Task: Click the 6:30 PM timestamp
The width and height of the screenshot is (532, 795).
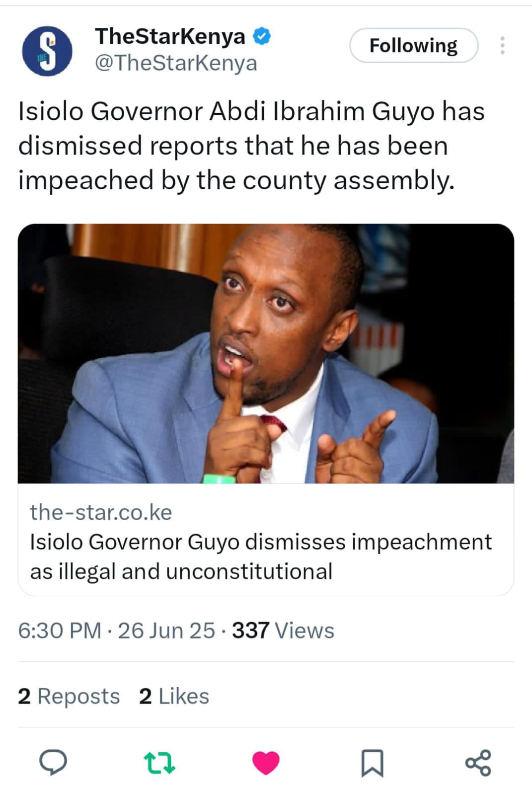Action: 60,631
